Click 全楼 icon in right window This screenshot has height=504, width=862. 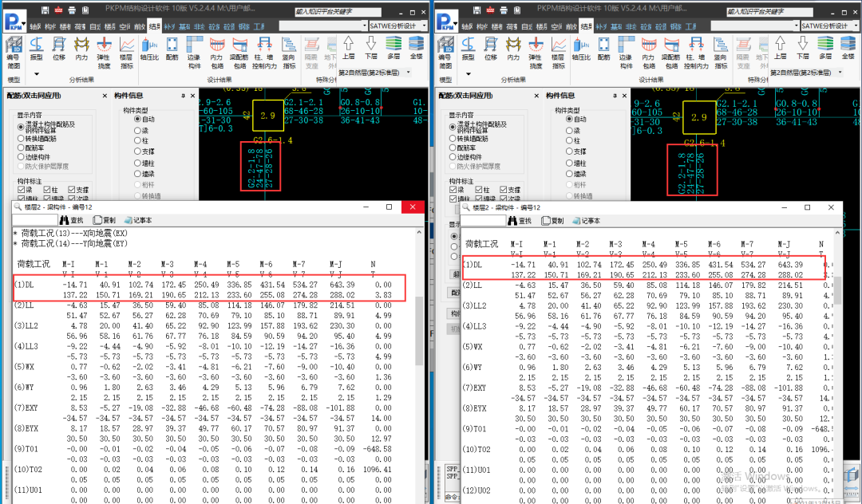coord(848,49)
